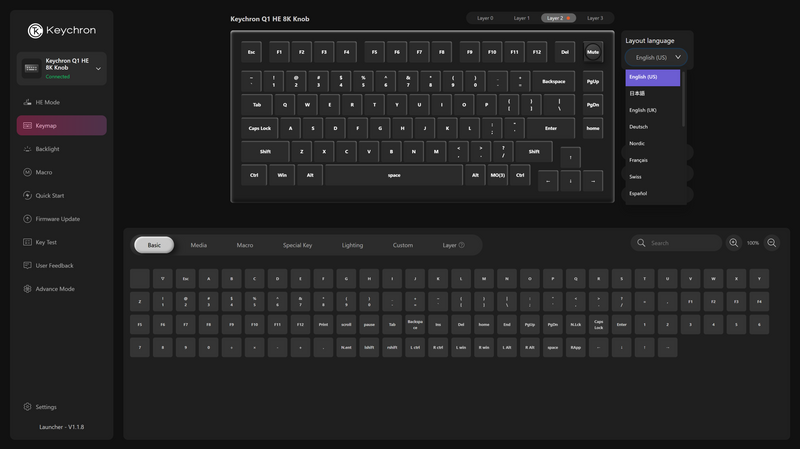Select Backspace key on keyboard preview

(x=554, y=82)
